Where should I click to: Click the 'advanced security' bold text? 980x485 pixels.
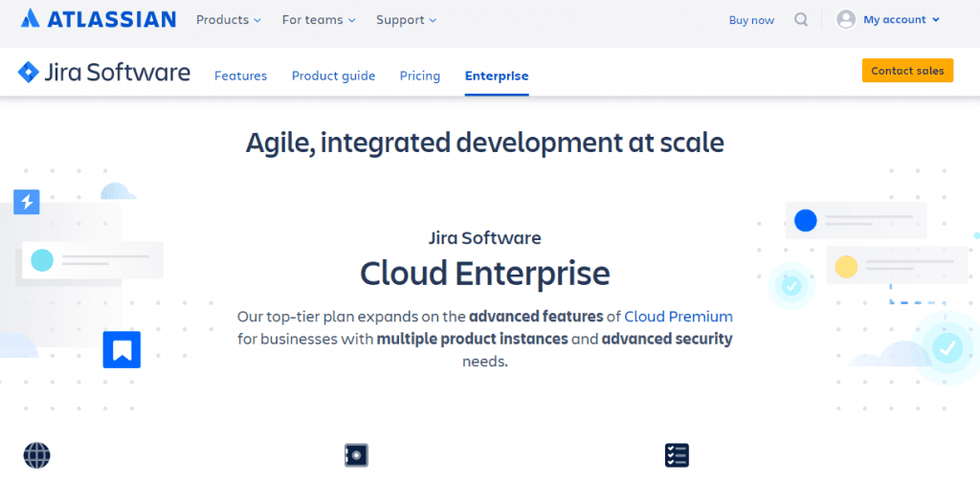pos(667,340)
